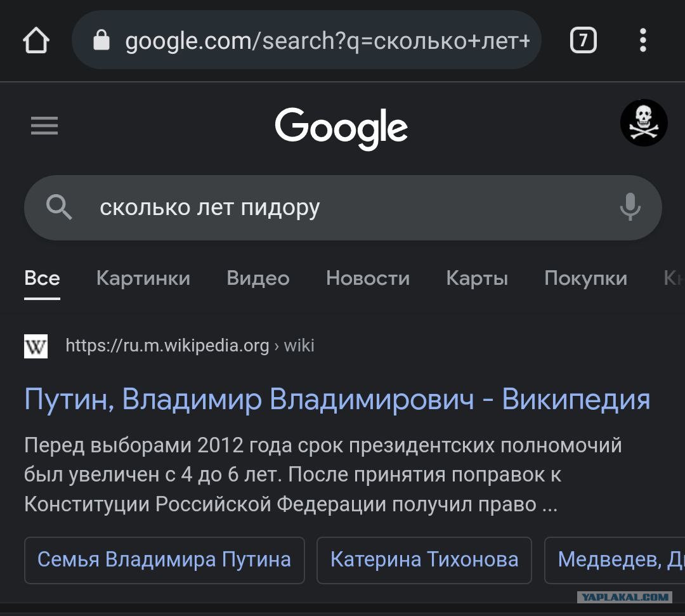Switch to the Картинки tab
The image size is (685, 616).
tap(143, 279)
